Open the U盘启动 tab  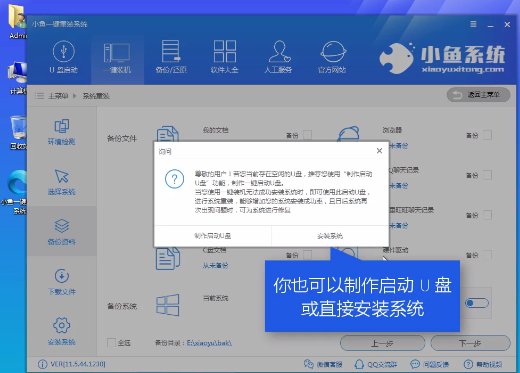click(63, 57)
